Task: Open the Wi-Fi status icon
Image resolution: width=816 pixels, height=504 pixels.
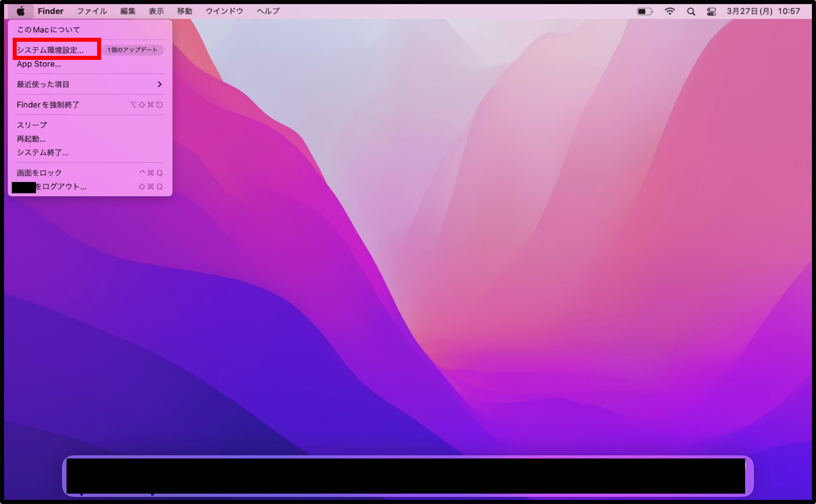Action: (669, 11)
